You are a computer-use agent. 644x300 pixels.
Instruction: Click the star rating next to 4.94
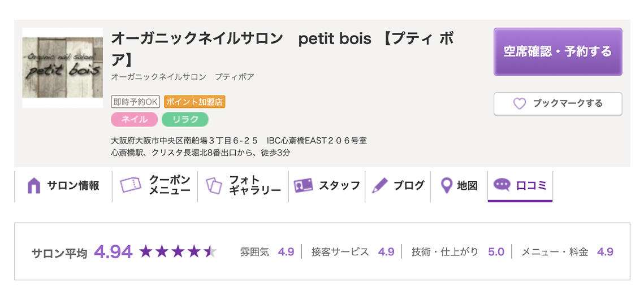178,251
